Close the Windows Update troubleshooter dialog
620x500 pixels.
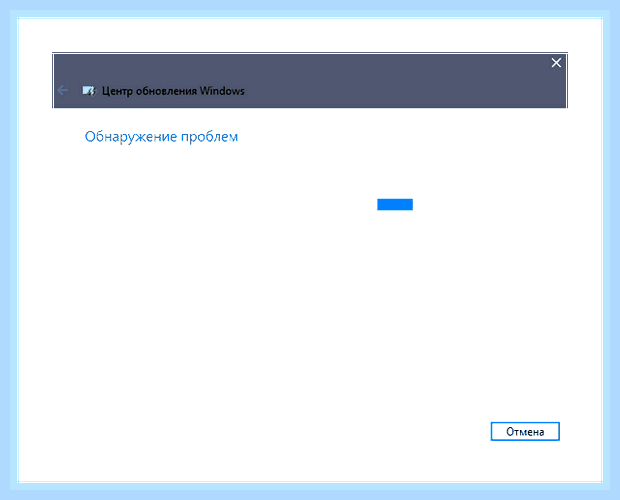(556, 63)
